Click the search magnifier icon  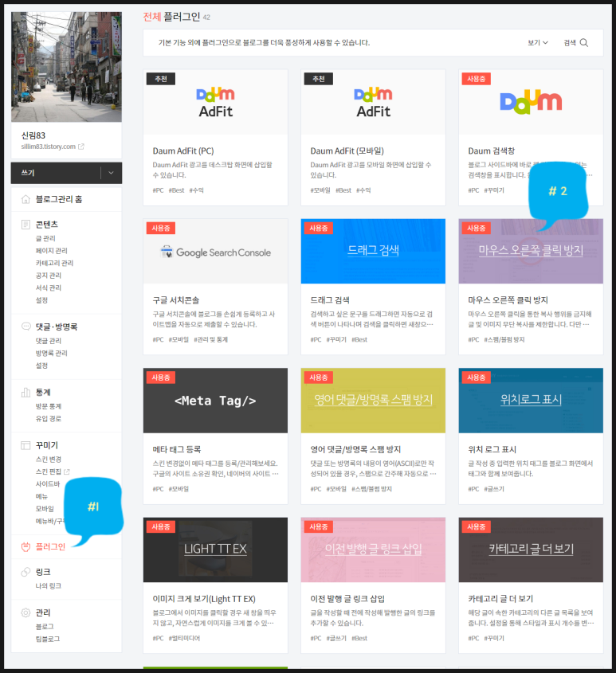(x=584, y=42)
